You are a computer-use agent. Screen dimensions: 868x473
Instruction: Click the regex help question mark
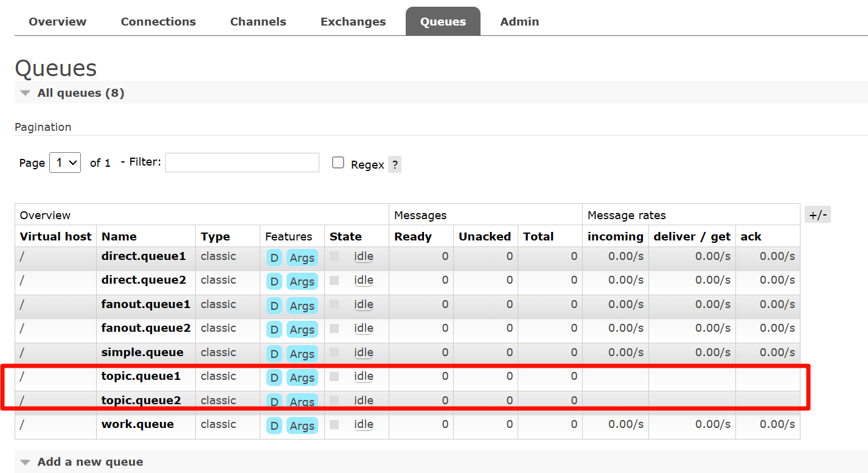[395, 164]
